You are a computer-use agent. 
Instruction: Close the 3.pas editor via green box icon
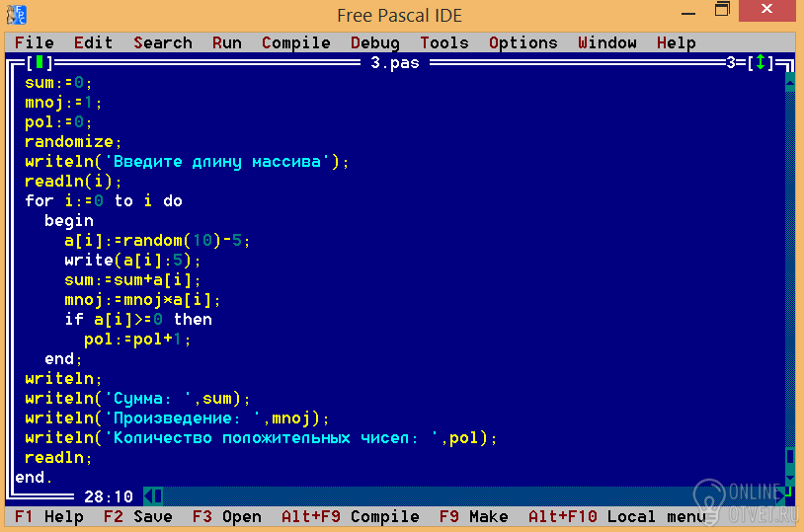(39, 62)
